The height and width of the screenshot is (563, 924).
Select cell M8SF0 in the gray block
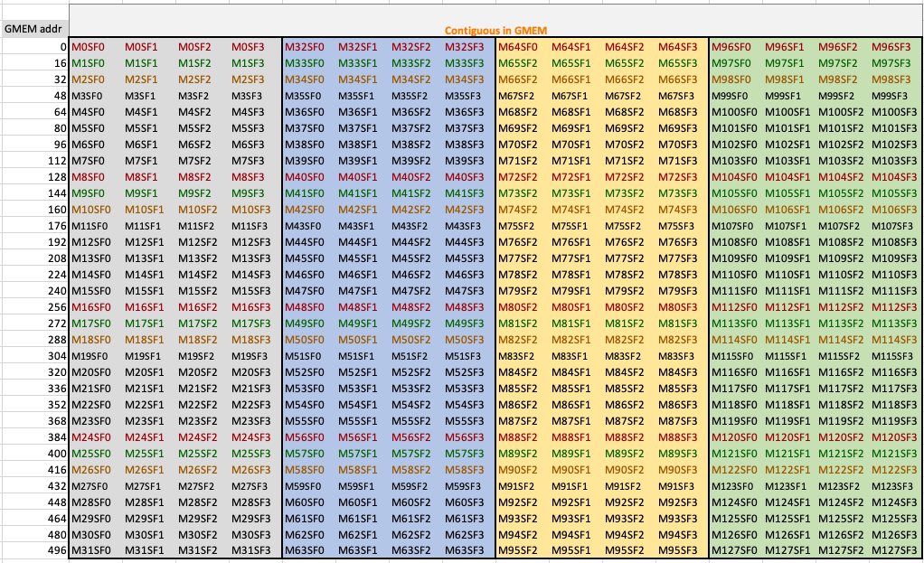(x=88, y=177)
